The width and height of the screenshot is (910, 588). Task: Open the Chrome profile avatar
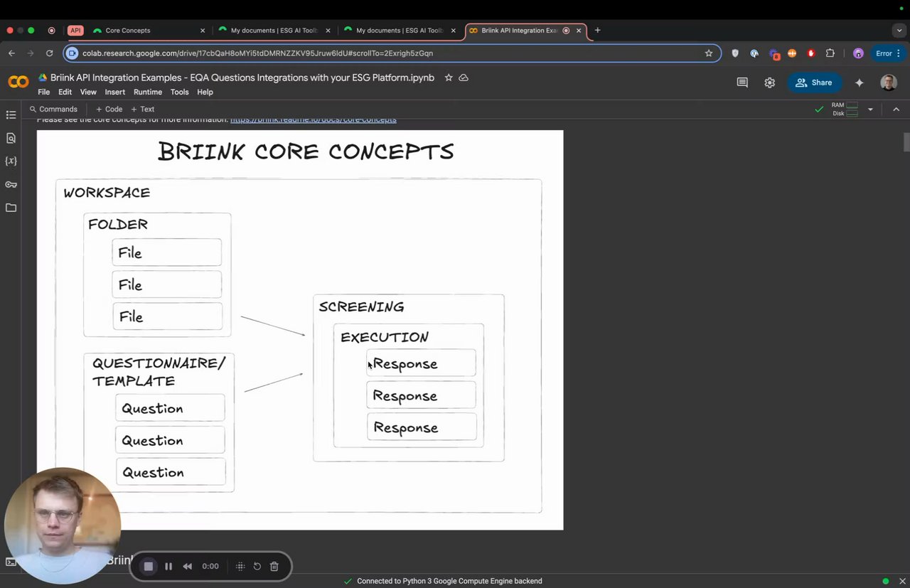(858, 53)
